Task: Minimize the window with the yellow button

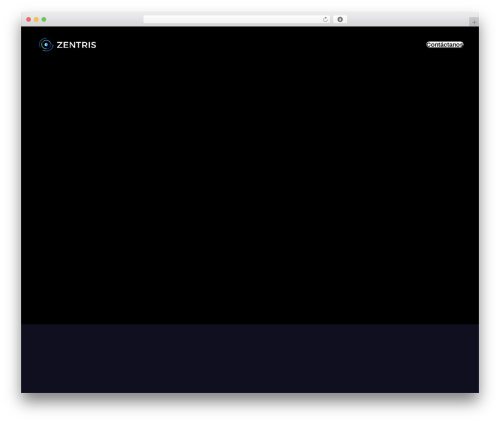Action: click(x=36, y=19)
